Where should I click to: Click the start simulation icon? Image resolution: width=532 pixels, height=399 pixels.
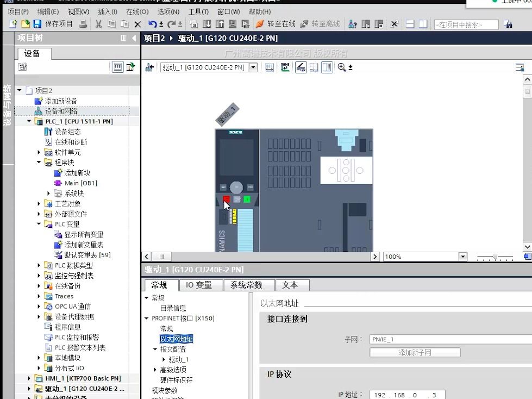point(233,24)
